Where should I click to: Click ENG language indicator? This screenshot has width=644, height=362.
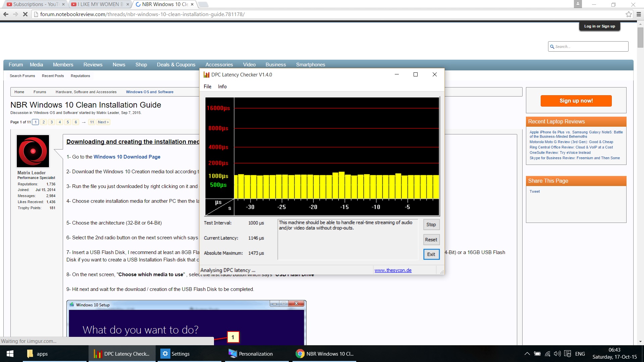pos(580,354)
